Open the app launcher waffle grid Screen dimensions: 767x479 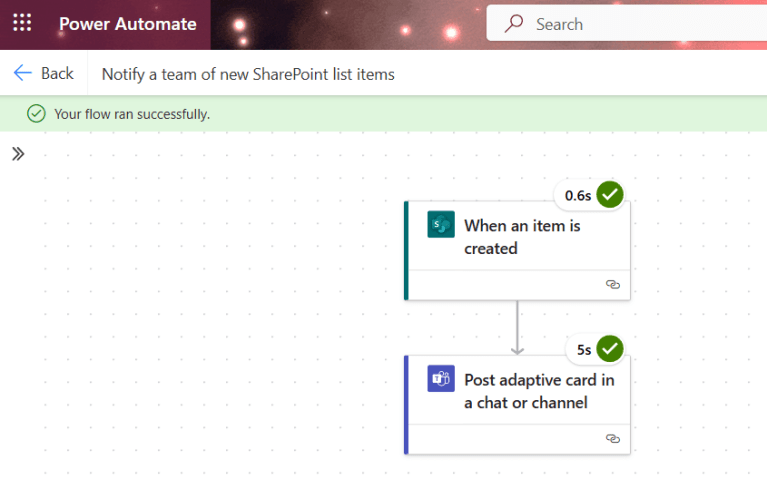point(22,23)
